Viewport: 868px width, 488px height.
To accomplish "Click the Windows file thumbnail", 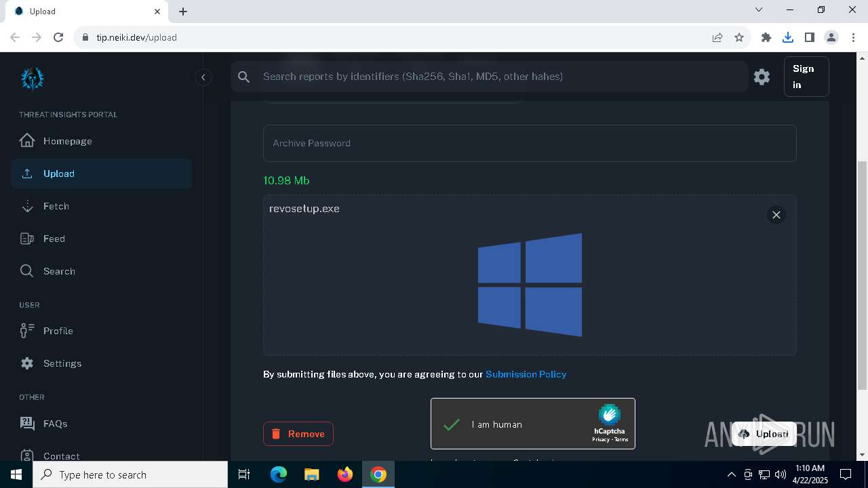I will point(530,285).
